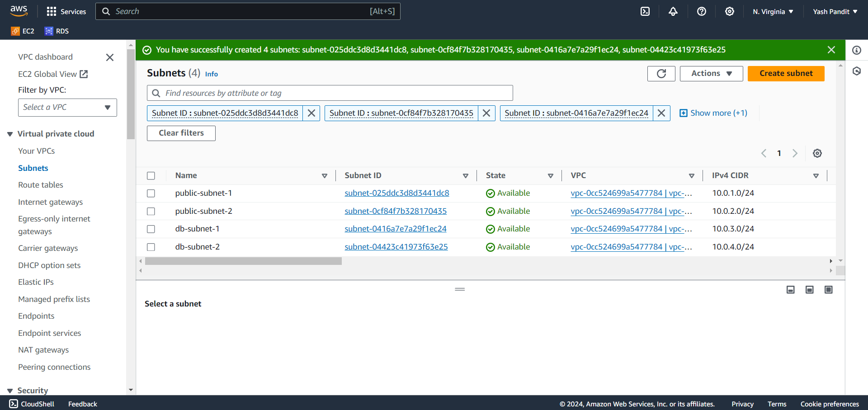Check the db-subnet-2 row
The width and height of the screenshot is (868, 410).
[x=151, y=247]
